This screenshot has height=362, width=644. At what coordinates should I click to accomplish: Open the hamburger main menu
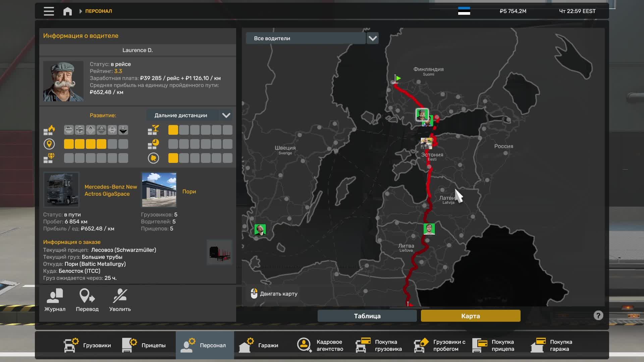(x=49, y=11)
